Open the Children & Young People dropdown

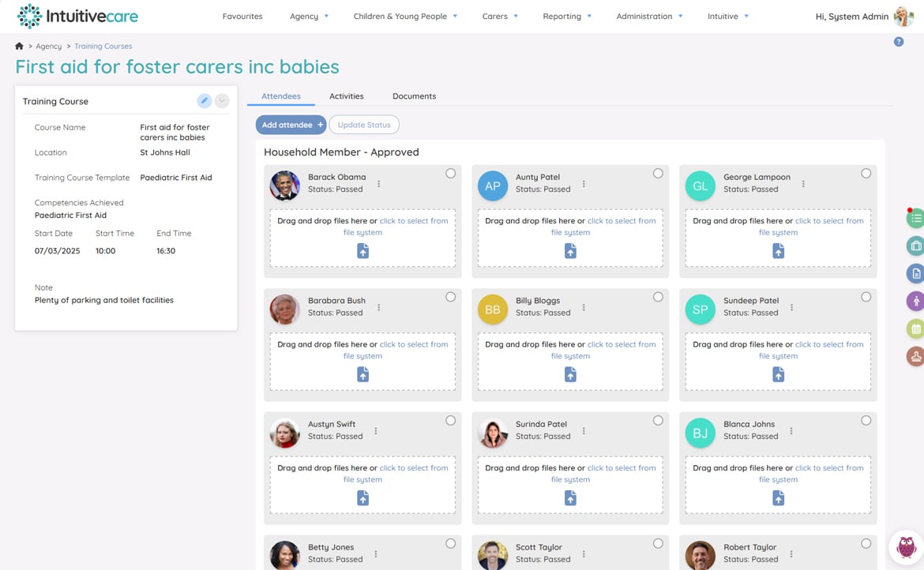point(405,17)
